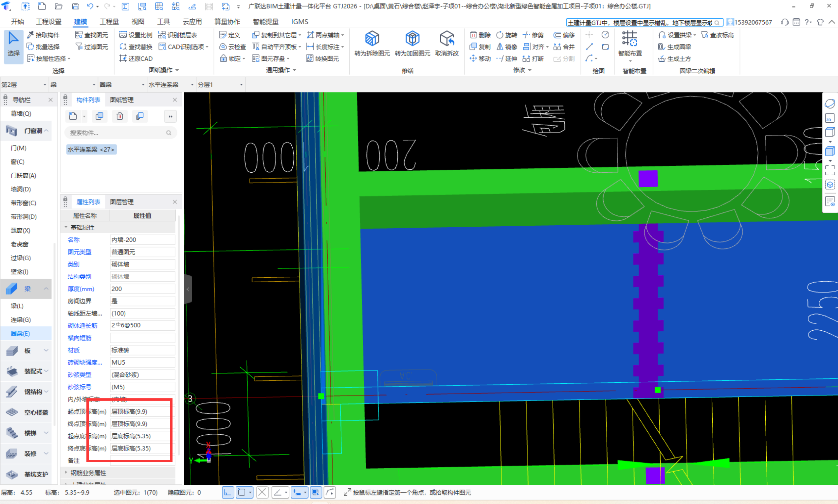
Task: Click 拾取构件 pick component tool
Action: coord(43,35)
